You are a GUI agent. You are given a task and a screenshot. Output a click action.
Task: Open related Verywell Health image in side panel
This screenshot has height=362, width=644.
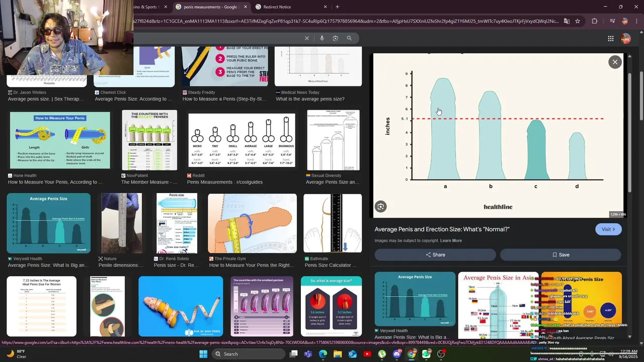point(415,299)
